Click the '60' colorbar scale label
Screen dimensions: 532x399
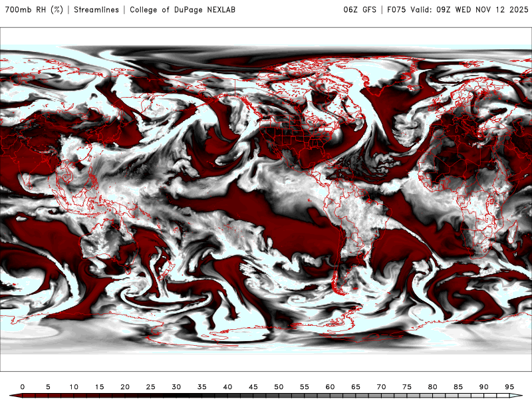pos(330,387)
